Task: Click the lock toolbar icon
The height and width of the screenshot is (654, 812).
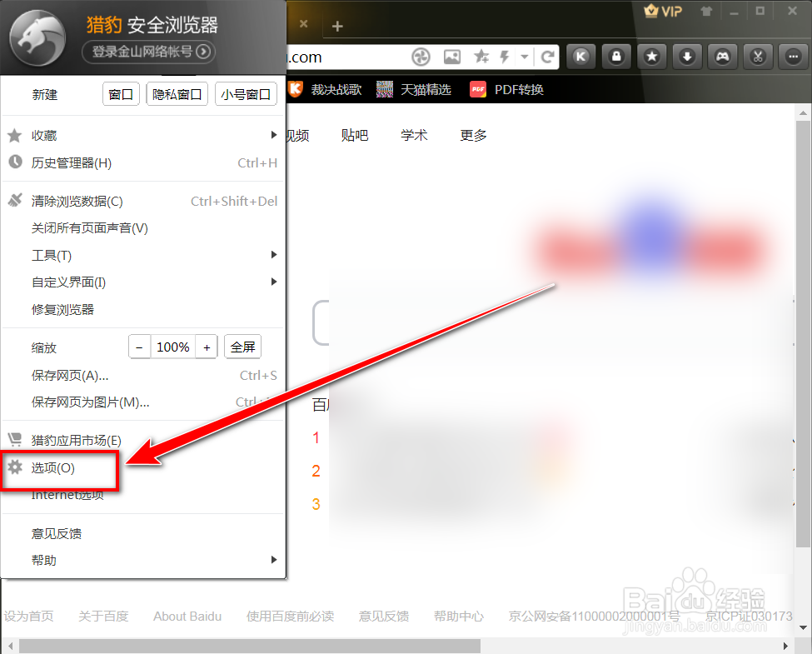Action: 616,57
